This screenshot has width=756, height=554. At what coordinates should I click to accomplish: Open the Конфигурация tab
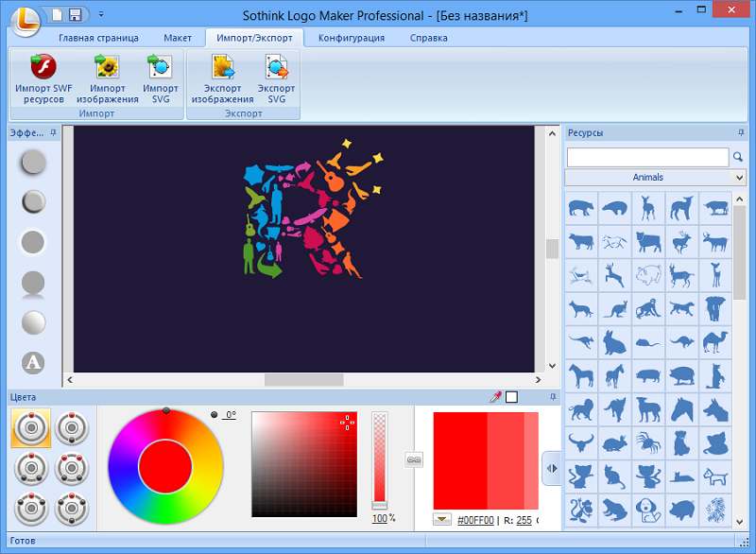[x=352, y=38]
